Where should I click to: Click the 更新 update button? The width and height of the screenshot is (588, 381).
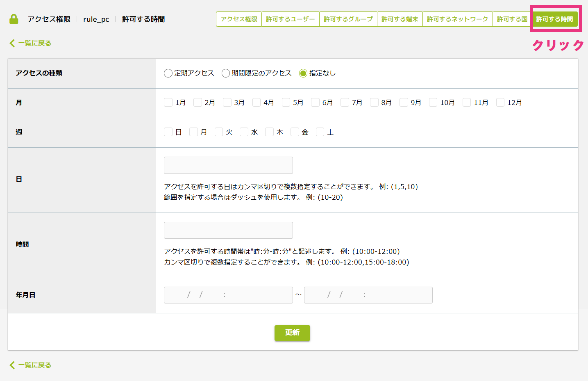292,333
